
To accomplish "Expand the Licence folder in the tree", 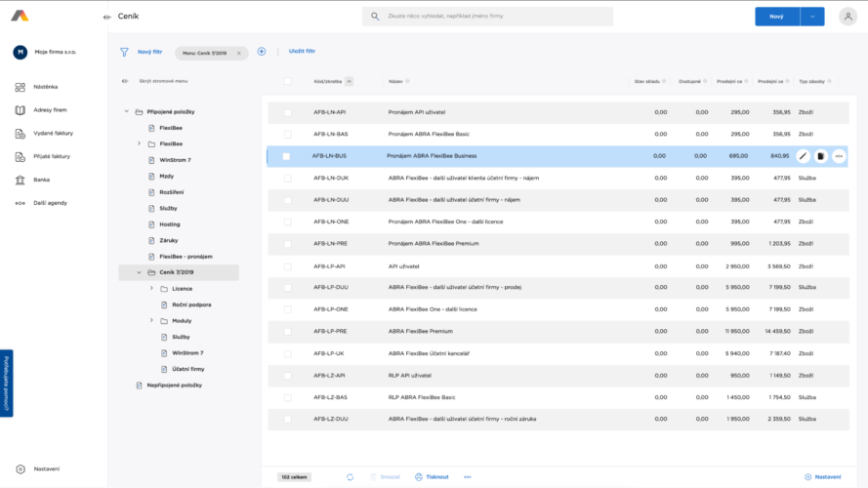I will point(151,289).
